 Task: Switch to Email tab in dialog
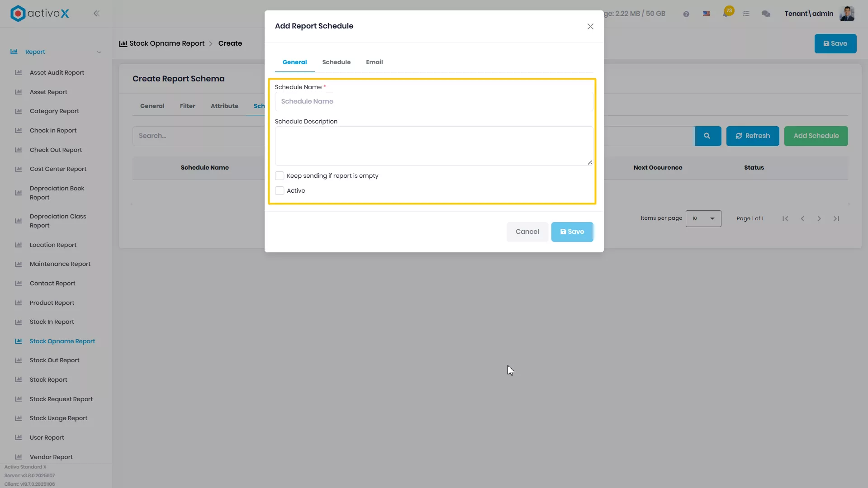point(374,62)
